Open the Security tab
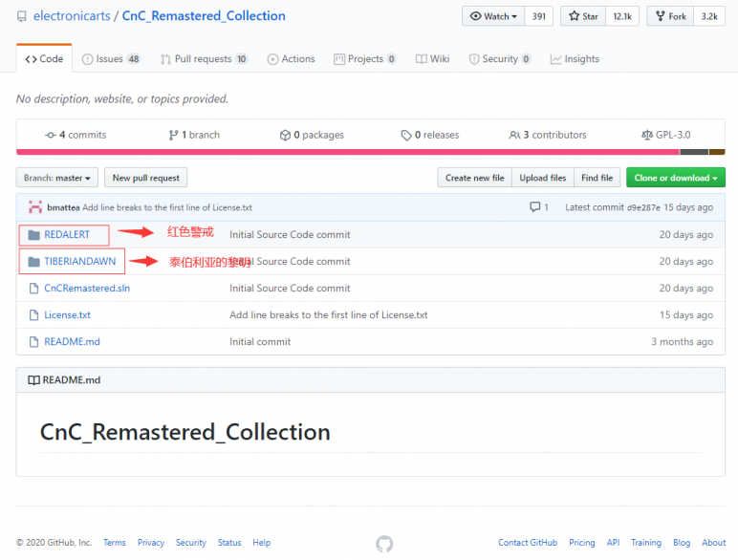The height and width of the screenshot is (560, 738). (500, 59)
